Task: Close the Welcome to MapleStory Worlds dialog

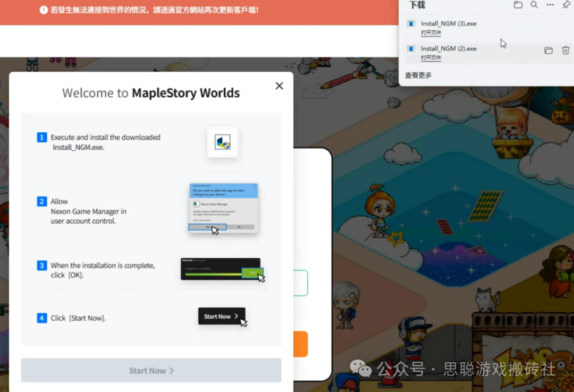Action: [279, 86]
